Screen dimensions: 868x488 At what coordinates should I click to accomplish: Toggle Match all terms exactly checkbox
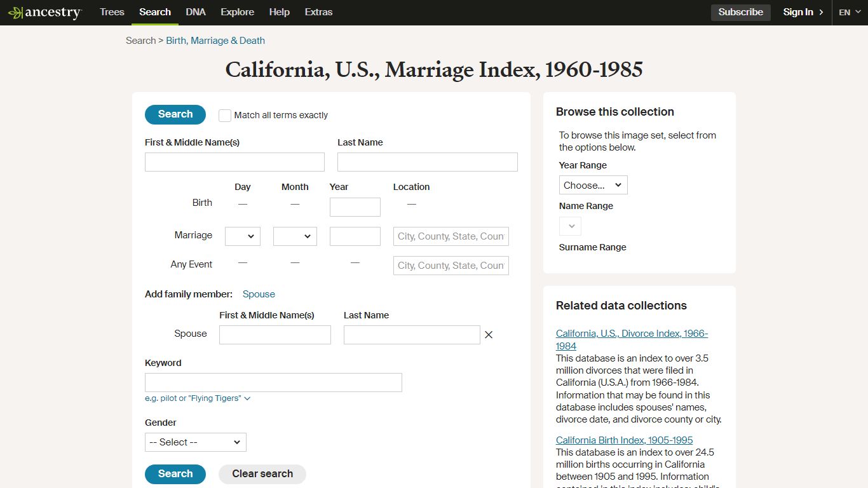(225, 116)
